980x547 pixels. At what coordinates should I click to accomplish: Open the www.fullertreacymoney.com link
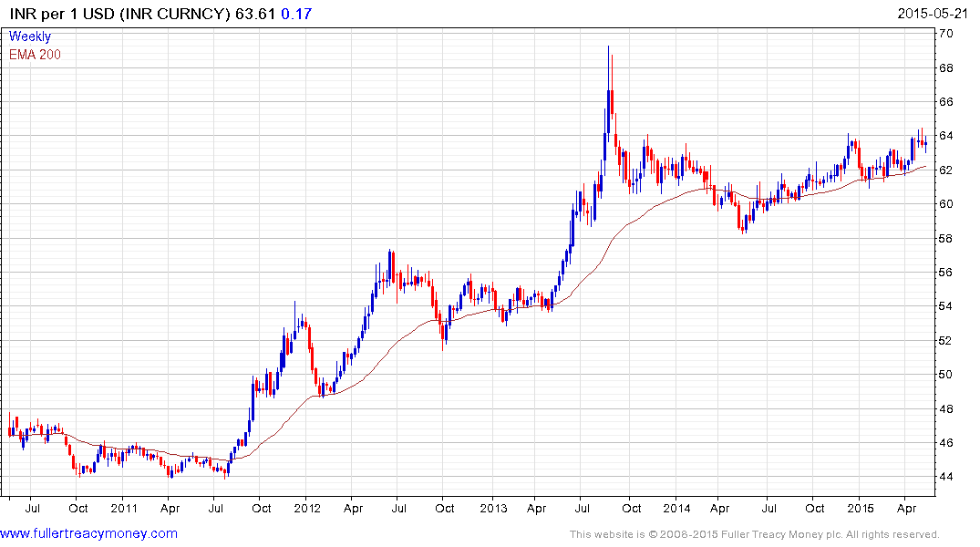(x=88, y=533)
